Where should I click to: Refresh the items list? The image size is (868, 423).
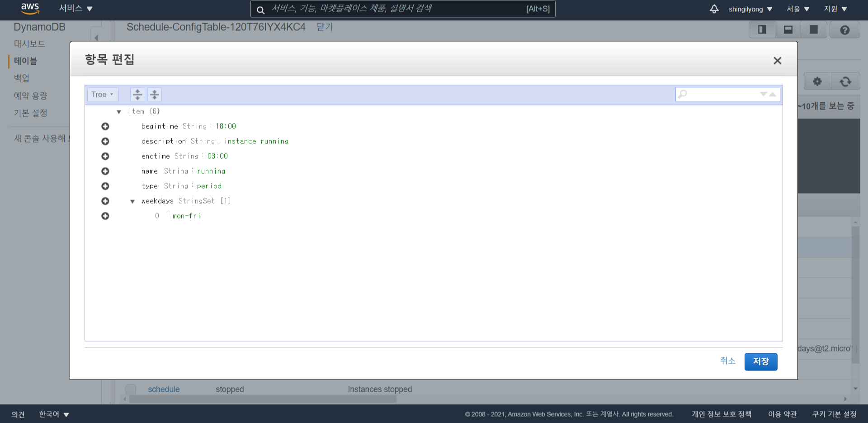click(x=845, y=81)
